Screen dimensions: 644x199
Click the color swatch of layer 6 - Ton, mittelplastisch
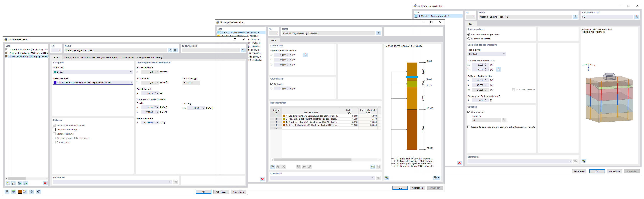[284, 119]
